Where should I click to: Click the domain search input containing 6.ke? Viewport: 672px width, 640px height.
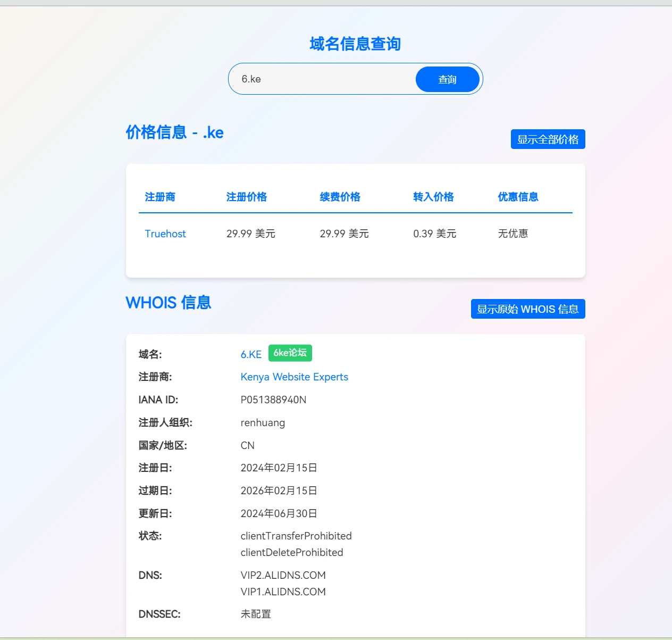tap(324, 79)
